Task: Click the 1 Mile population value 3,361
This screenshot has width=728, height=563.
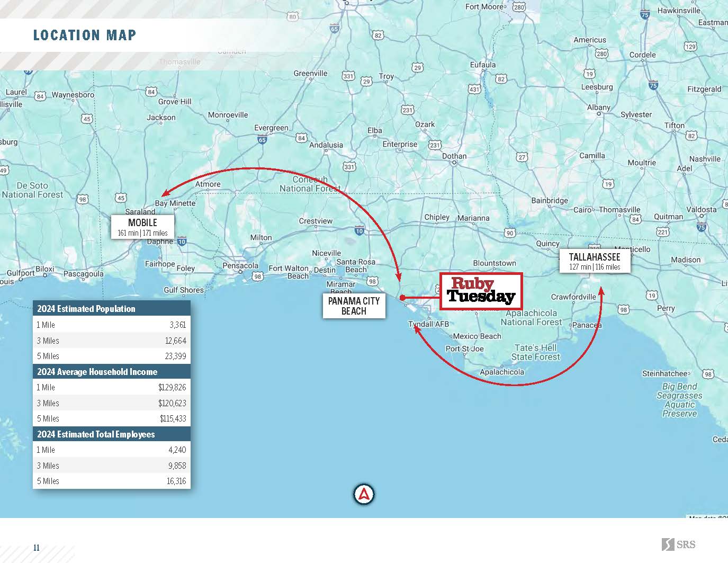Action: [x=177, y=325]
